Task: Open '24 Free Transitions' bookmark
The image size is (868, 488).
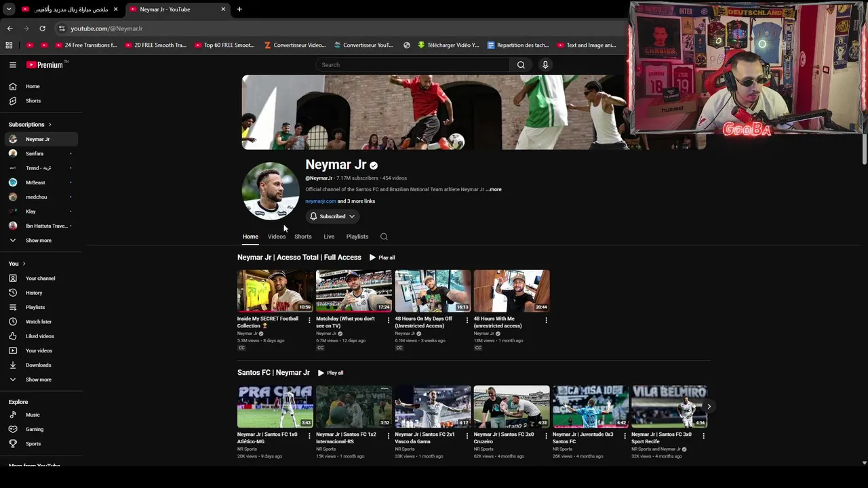Action: coord(85,45)
